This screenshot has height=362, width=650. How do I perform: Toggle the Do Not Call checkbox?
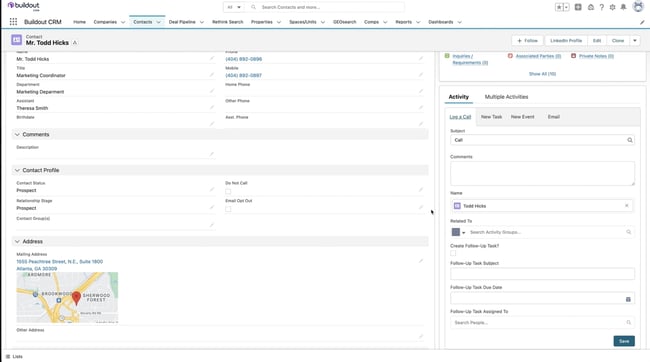click(228, 191)
